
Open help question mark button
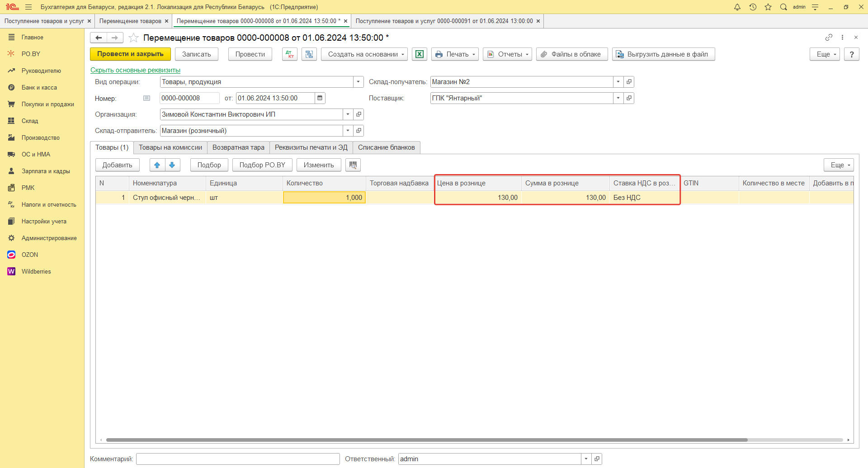pyautogui.click(x=852, y=54)
